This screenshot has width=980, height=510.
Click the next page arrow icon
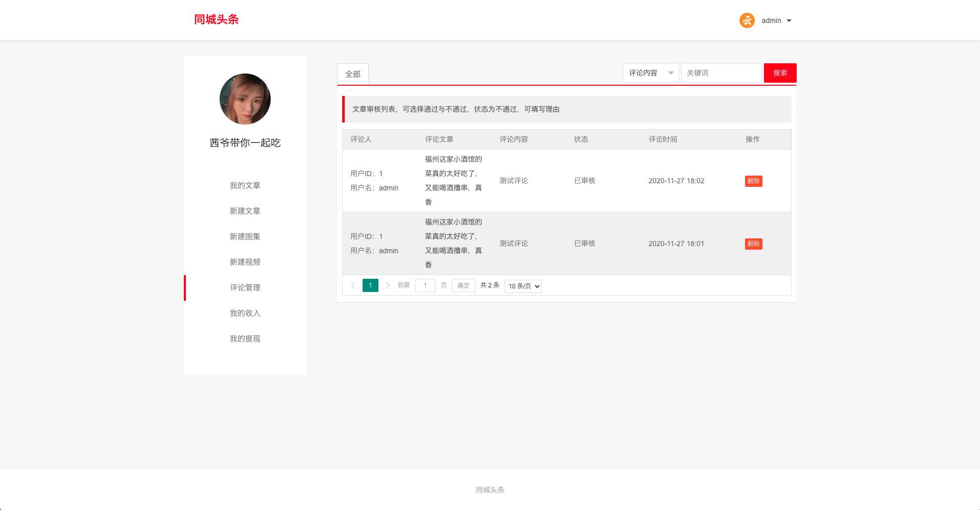point(388,285)
